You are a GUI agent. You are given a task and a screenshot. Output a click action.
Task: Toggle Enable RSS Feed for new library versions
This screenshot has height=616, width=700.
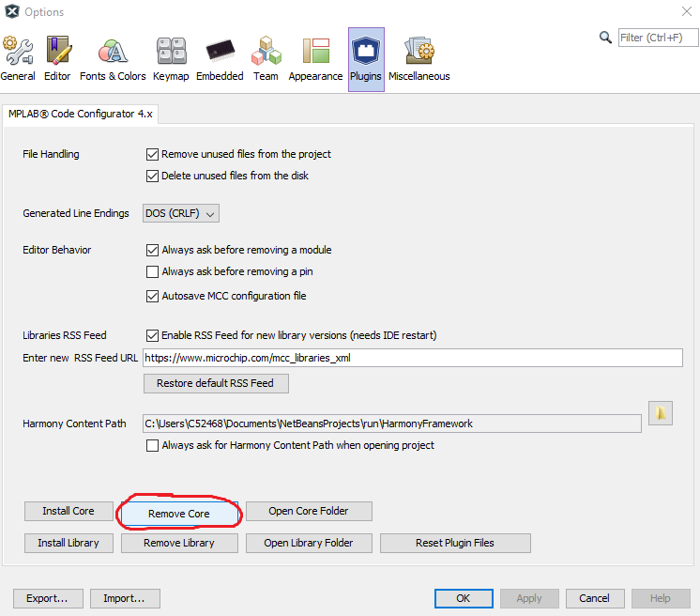152,335
